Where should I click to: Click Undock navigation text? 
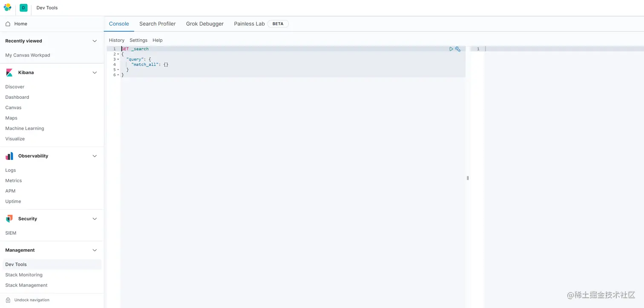click(x=32, y=300)
